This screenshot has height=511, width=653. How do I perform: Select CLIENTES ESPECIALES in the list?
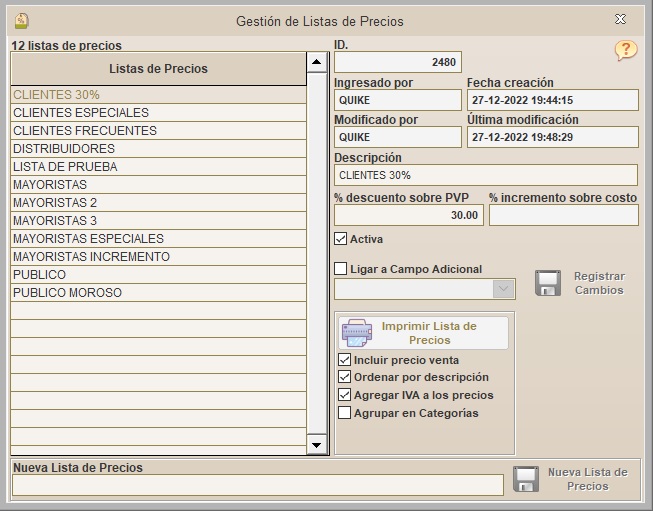coord(158,113)
